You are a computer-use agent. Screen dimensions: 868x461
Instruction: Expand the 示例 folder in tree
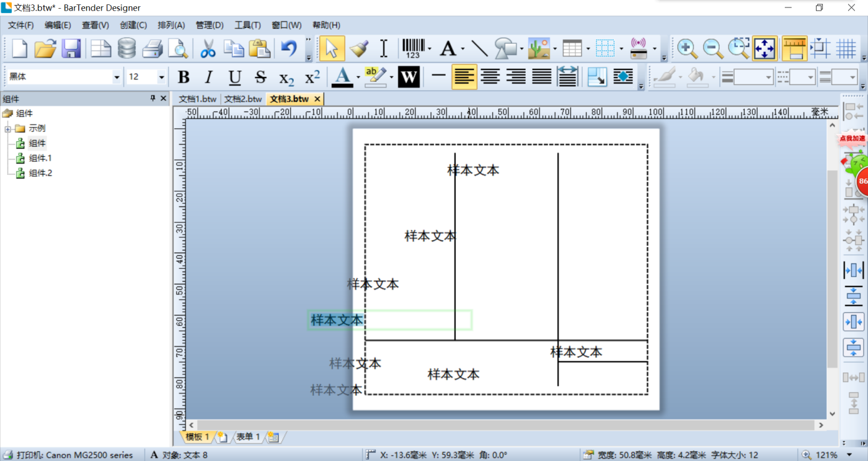[8, 129]
